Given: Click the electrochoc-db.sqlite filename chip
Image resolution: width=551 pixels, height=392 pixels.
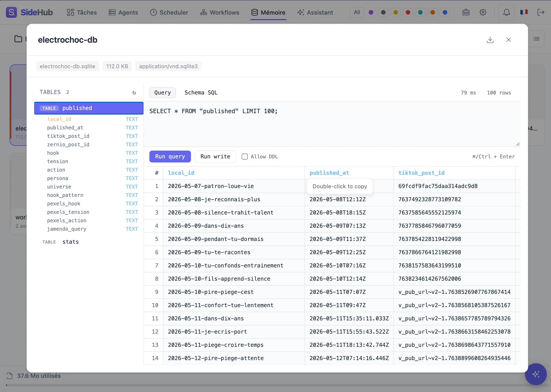Looking at the screenshot, I should 67,66.
